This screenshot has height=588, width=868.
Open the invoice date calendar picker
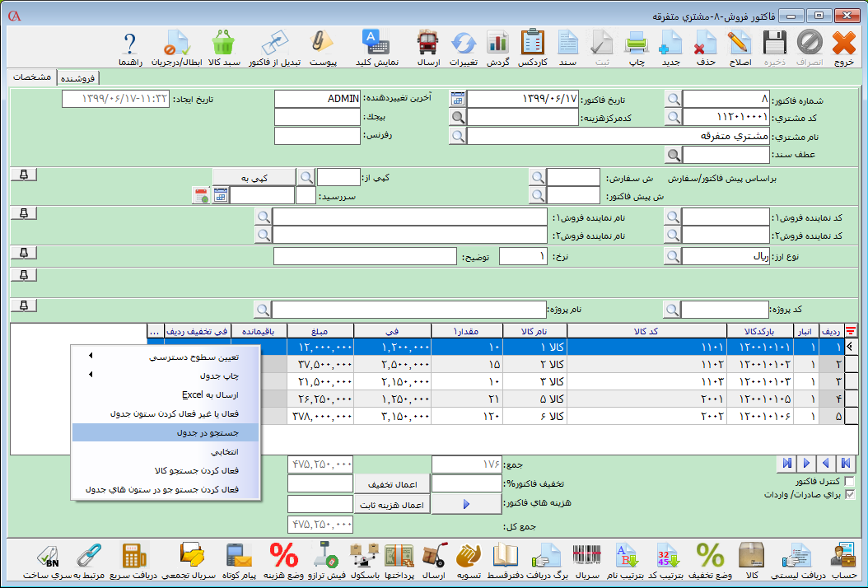coord(457,99)
